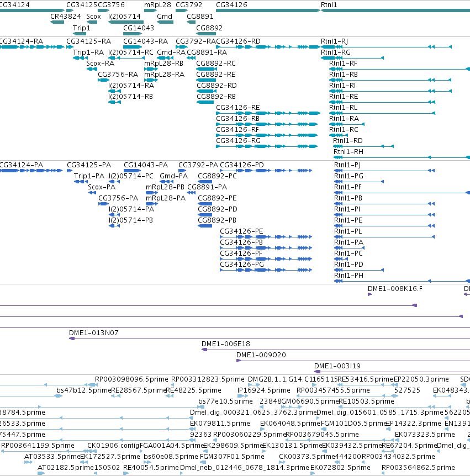The height and width of the screenshot is (476, 470).
Task: Select protein Scox-PA
Action: (x=102, y=187)
